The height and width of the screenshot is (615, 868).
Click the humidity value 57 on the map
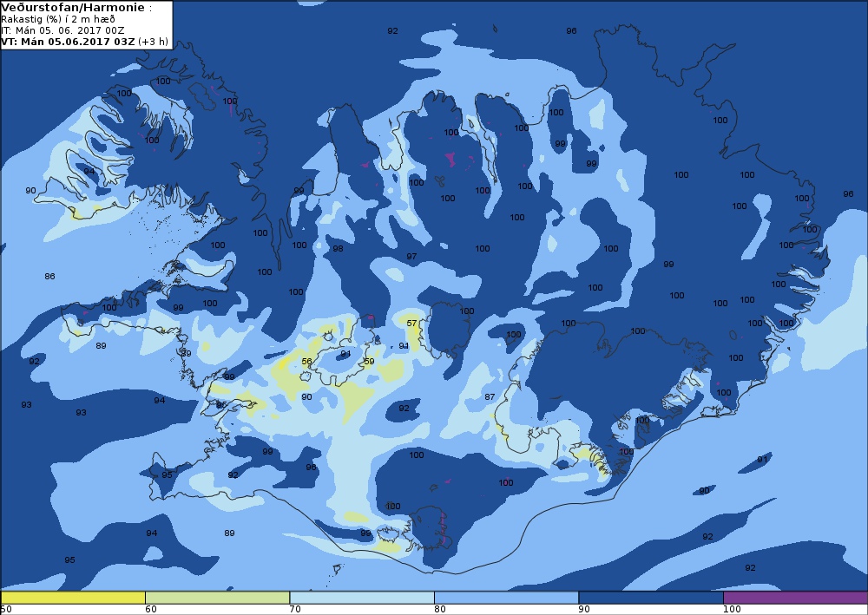click(x=411, y=323)
